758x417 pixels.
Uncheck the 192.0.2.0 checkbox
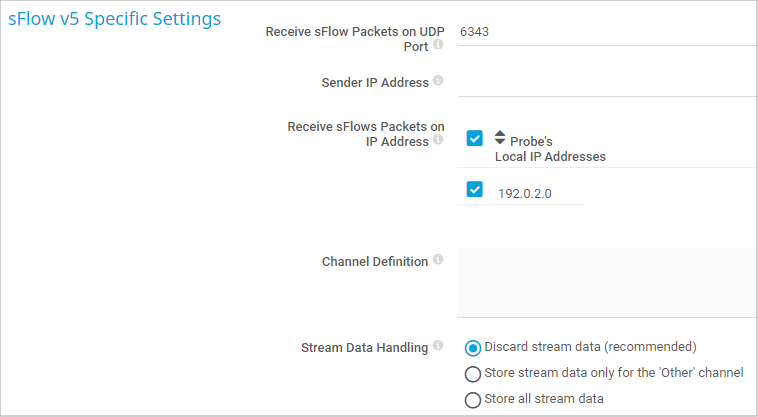(475, 189)
